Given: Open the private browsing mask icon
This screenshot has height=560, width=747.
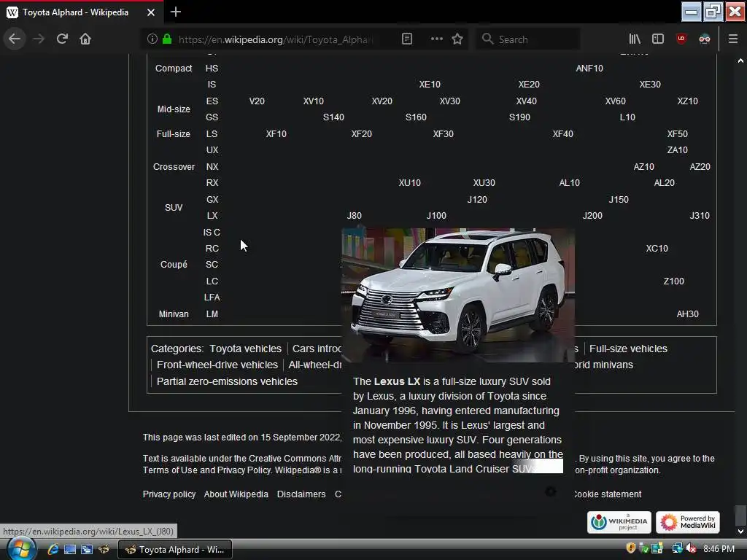Looking at the screenshot, I should tap(705, 39).
